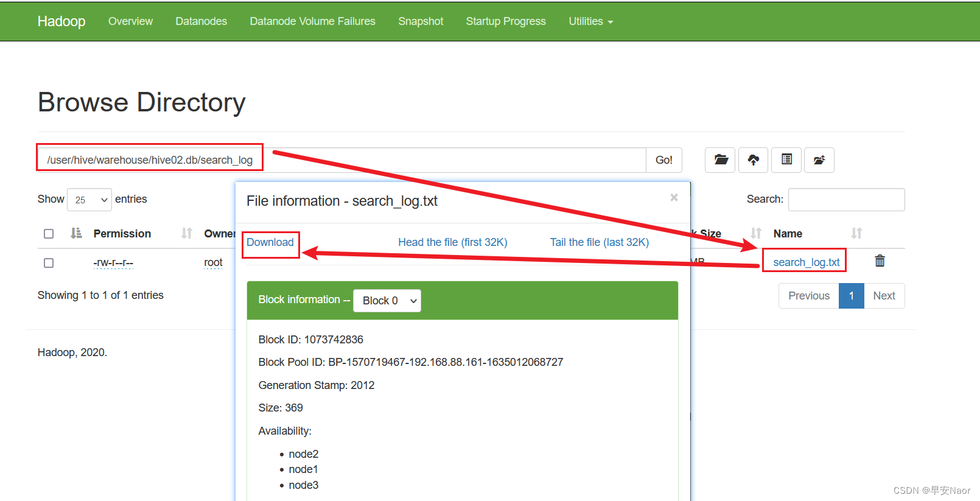The width and height of the screenshot is (980, 501).
Task: Sort by the Name column arrows
Action: 856,233
